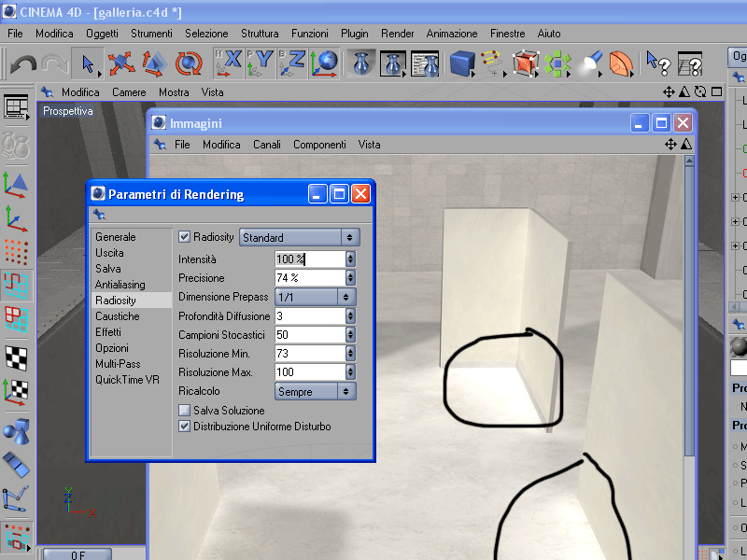The width and height of the screenshot is (747, 560).
Task: Select the Rotate tool
Action: coord(189,63)
